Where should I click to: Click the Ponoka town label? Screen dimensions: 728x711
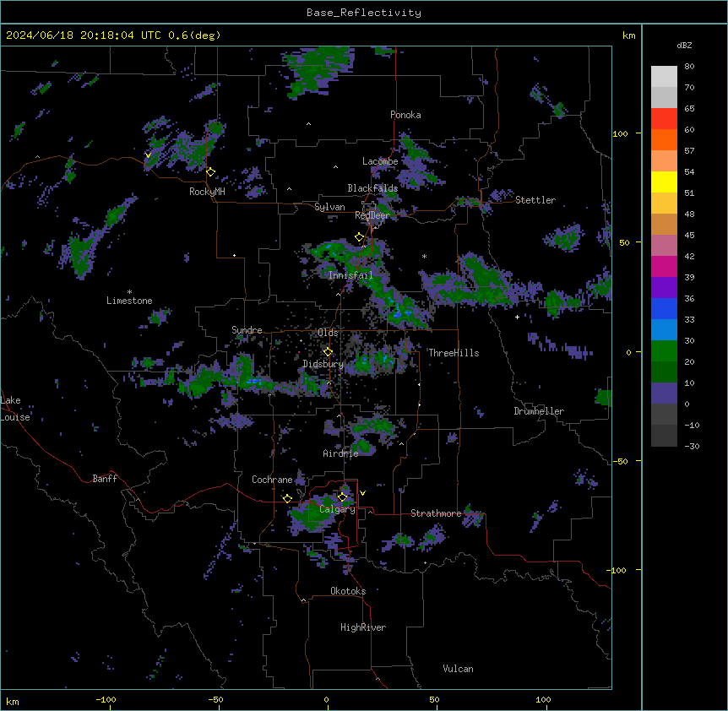click(x=405, y=115)
